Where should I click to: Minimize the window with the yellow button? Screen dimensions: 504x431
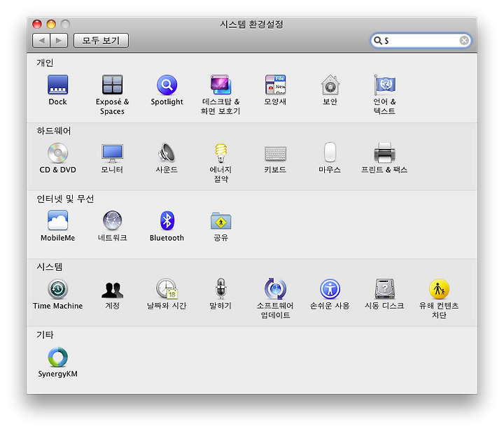[51, 24]
